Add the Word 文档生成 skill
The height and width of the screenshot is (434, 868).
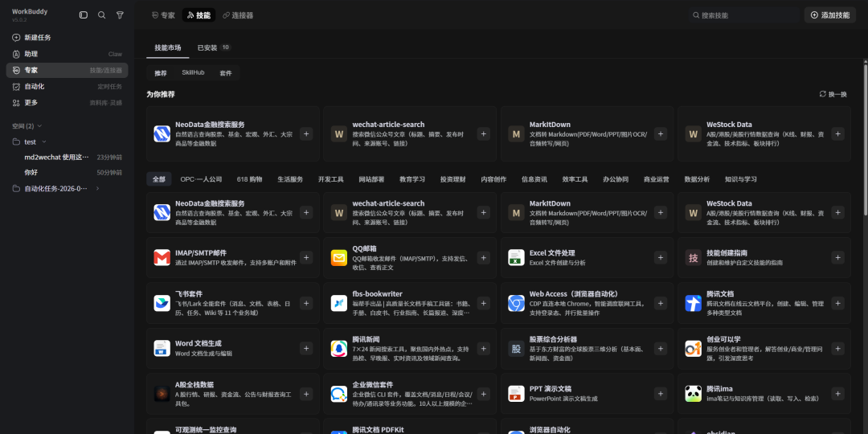point(306,348)
